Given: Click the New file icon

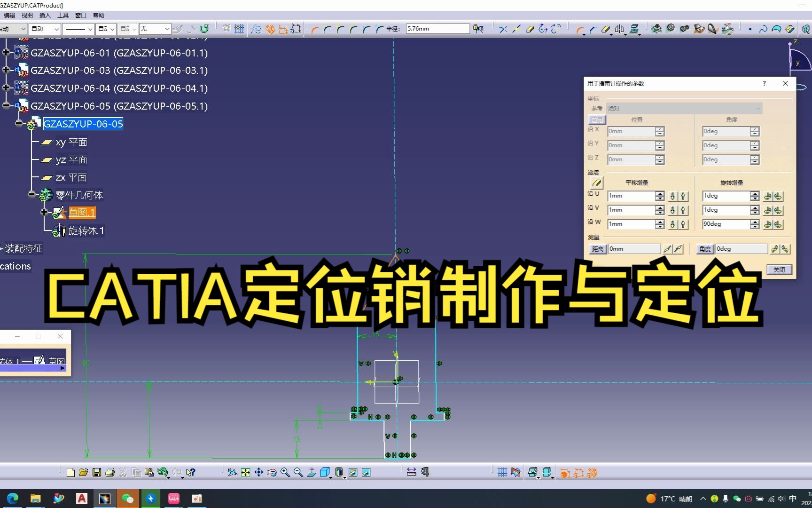Looking at the screenshot, I should coord(71,472).
